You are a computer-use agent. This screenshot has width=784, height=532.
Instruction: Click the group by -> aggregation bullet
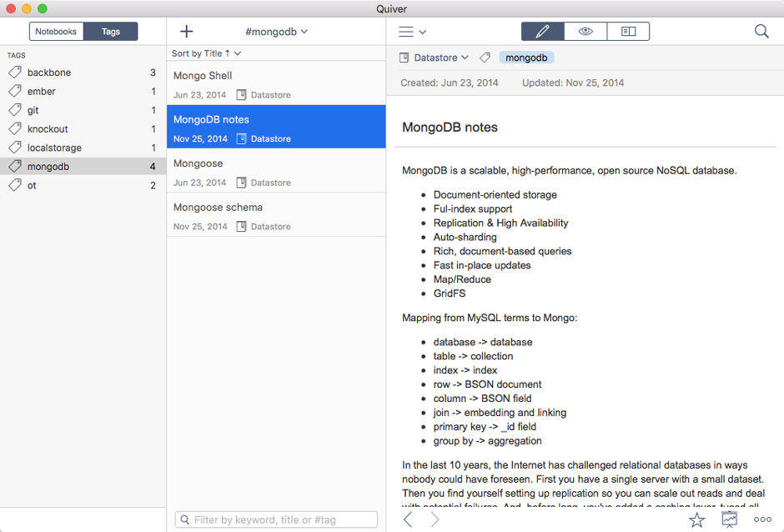[488, 441]
